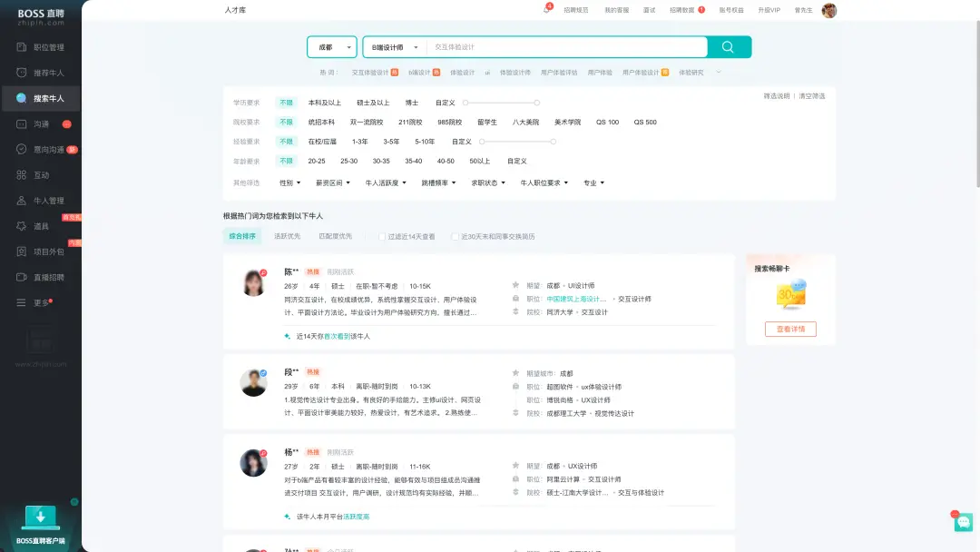Image resolution: width=980 pixels, height=552 pixels.
Task: Go to 推荐牛人 in the sidebar
Action: point(47,73)
